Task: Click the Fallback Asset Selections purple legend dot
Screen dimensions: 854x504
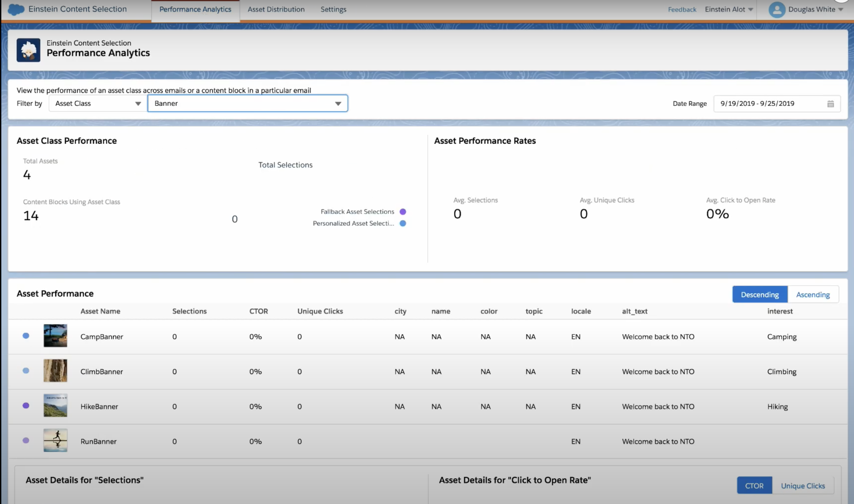Action: (403, 212)
